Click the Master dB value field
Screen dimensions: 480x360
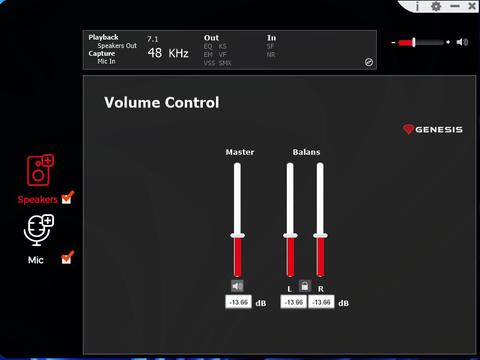[239, 302]
